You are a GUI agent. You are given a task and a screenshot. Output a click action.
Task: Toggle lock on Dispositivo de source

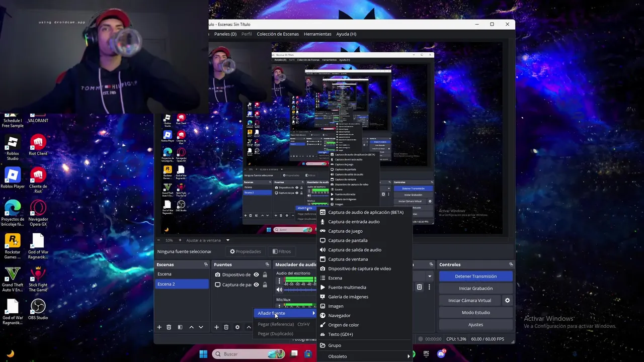265,275
